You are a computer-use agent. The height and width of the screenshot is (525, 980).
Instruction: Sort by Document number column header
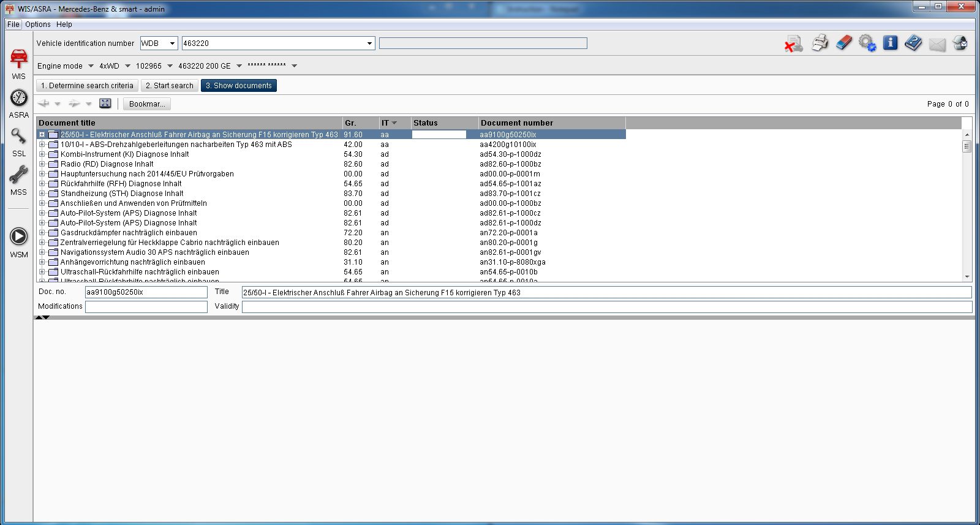pos(552,123)
